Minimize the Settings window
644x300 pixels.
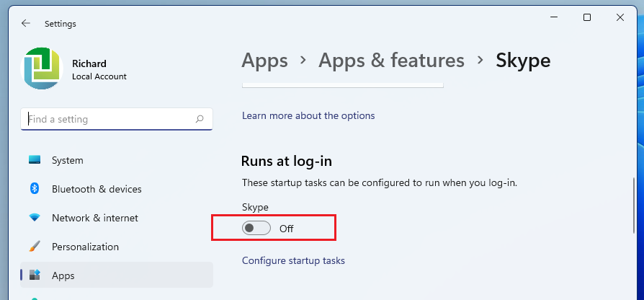pos(555,17)
